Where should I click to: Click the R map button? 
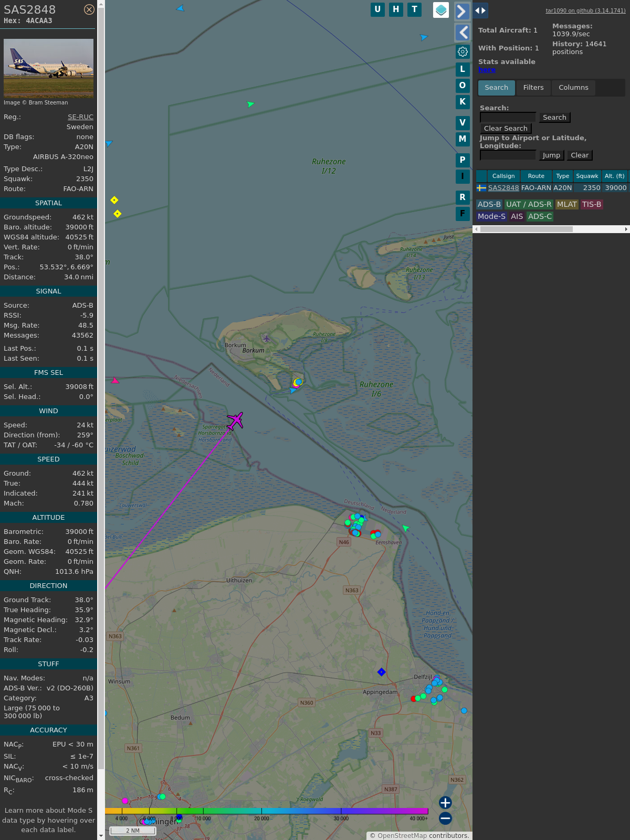click(463, 197)
